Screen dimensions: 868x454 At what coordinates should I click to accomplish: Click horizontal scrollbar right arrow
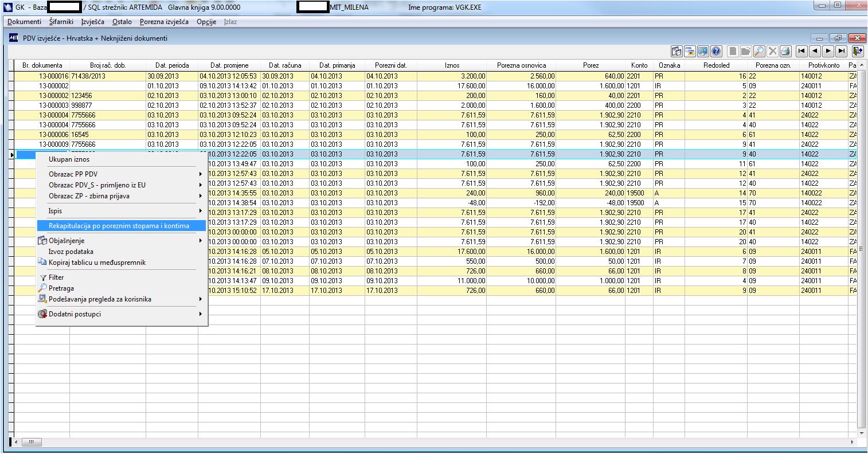[853, 443]
